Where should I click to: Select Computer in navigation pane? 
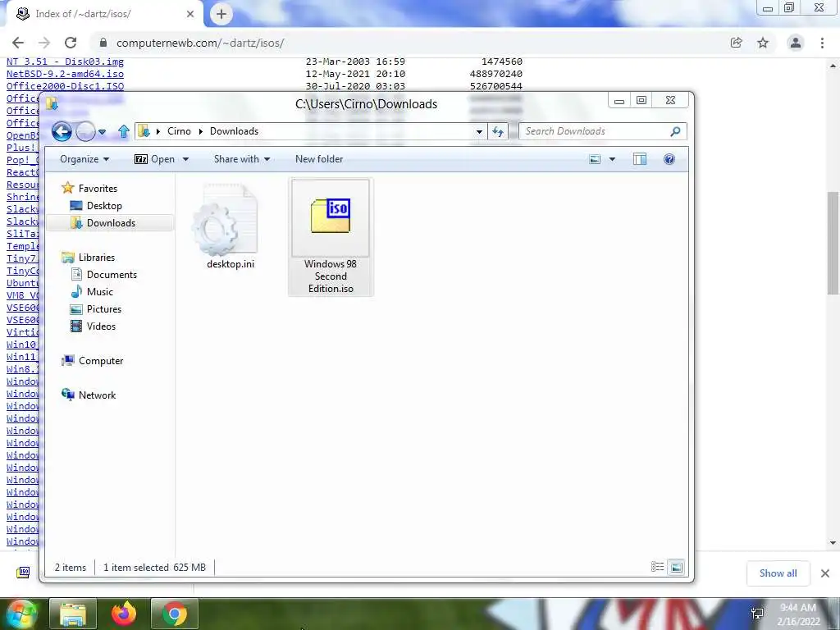coord(93,361)
